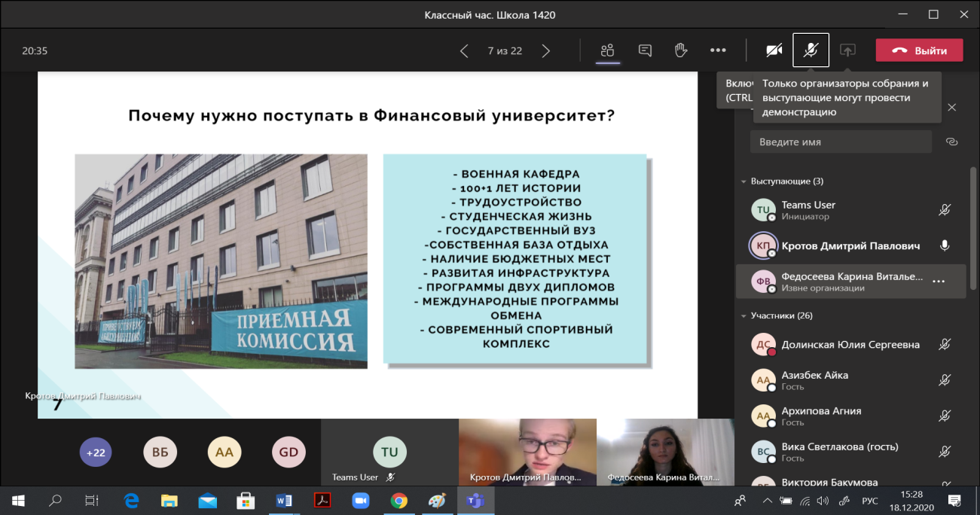Open the +22 more participants bubble

coord(96,453)
